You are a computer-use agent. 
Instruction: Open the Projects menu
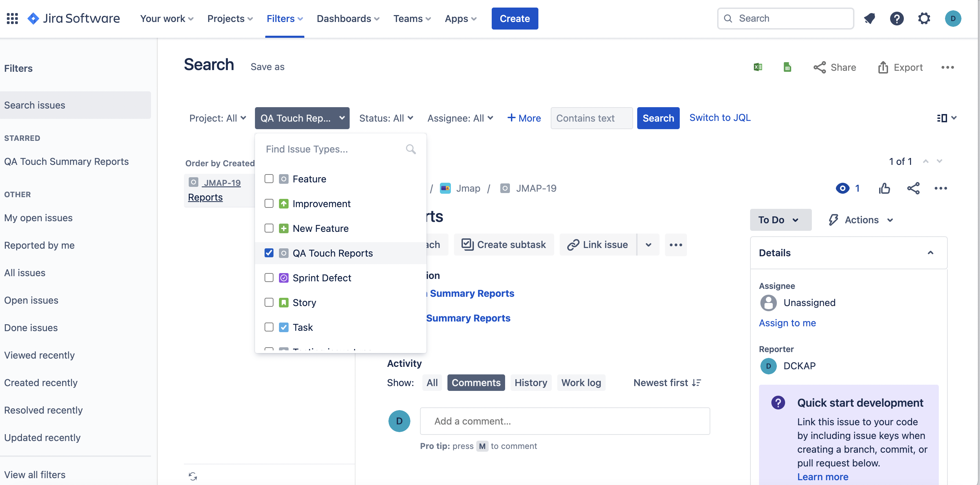coord(230,18)
